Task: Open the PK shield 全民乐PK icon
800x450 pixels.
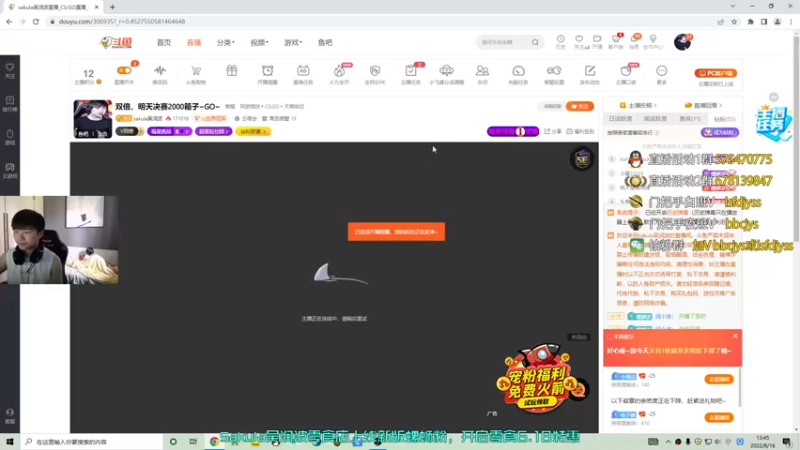Action: click(x=375, y=73)
